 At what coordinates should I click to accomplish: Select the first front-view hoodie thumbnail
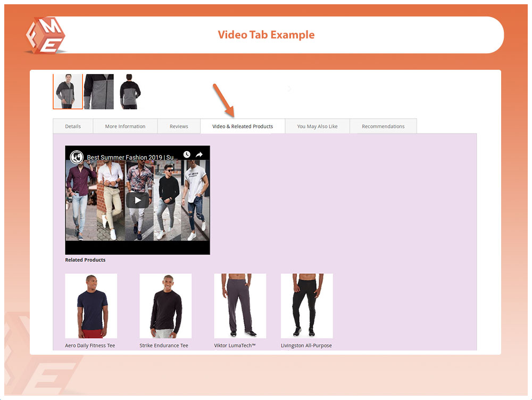pyautogui.click(x=68, y=91)
